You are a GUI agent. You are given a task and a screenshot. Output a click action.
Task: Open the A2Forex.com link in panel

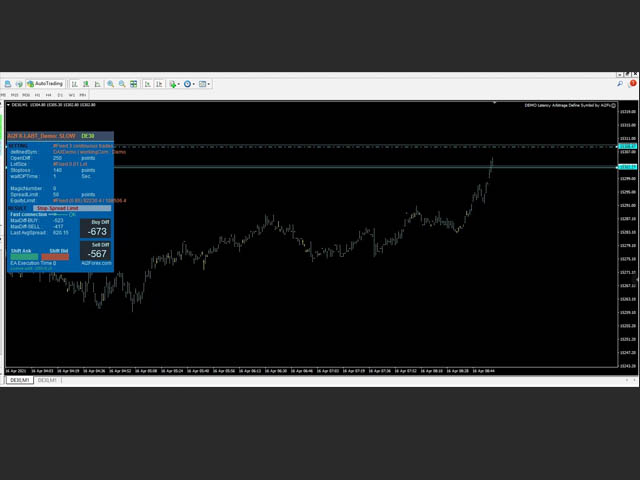(x=96, y=263)
